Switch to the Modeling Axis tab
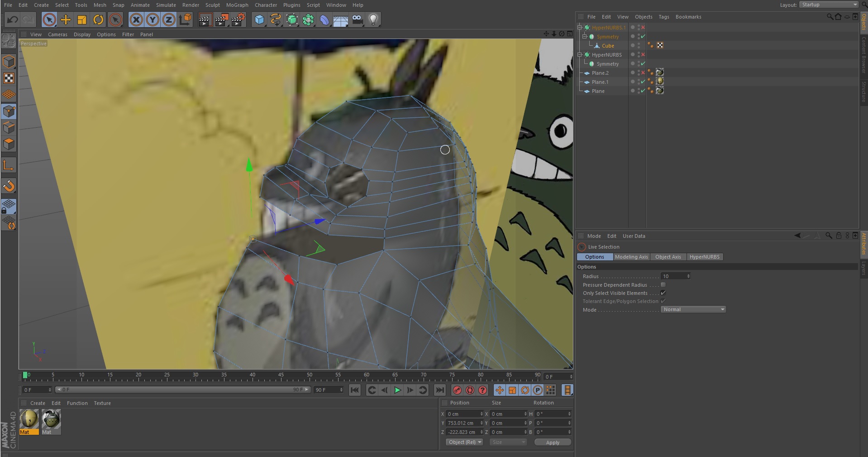Viewport: 868px width, 457px height. click(631, 257)
